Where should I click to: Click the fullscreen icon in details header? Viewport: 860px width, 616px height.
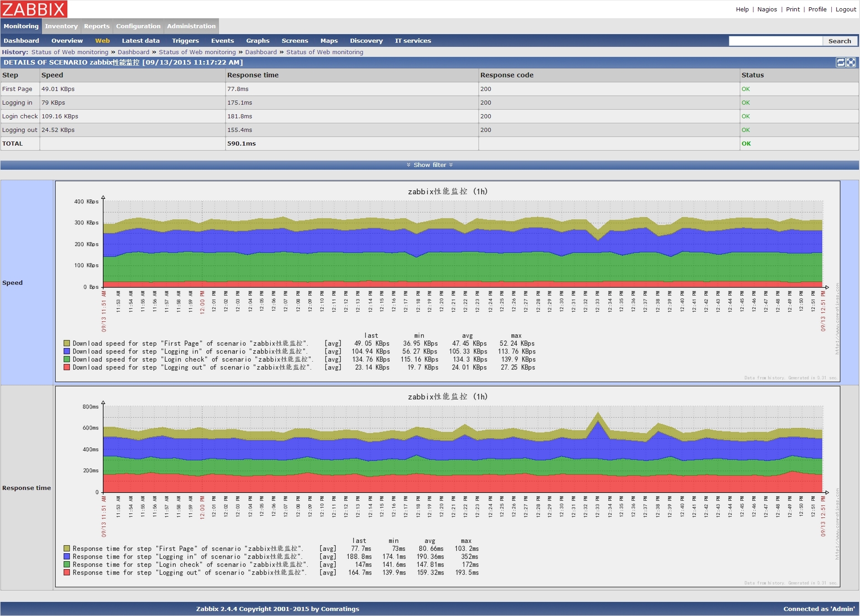[x=851, y=62]
